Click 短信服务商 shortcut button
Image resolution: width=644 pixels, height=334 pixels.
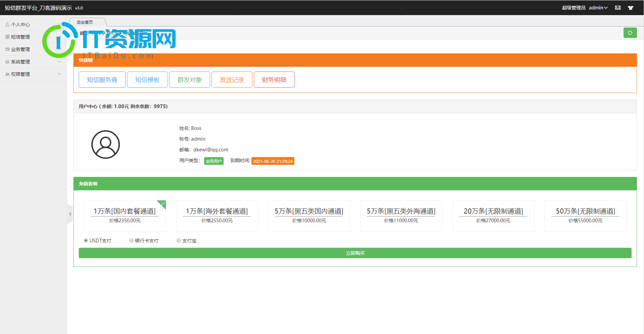pyautogui.click(x=102, y=80)
